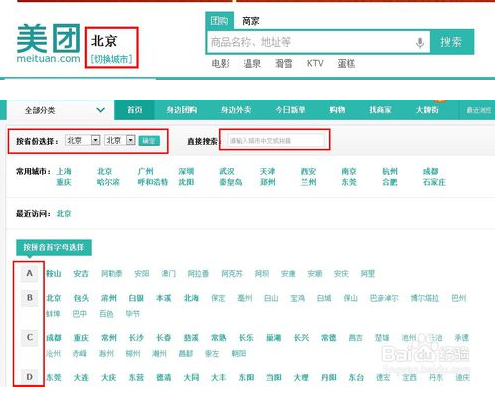Jump to letter A city group
This screenshot has height=395, width=495.
29,273
